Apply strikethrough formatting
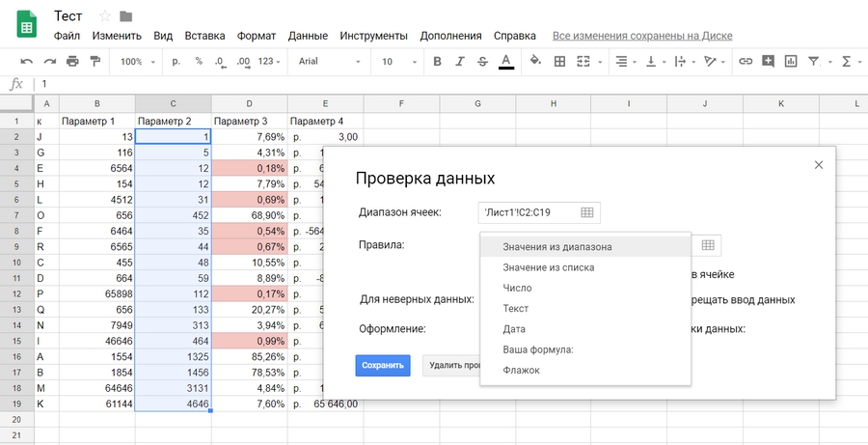This screenshot has height=445, width=868. point(483,62)
